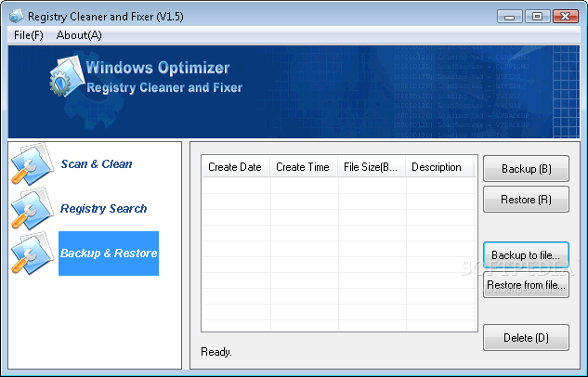Minimize the Registry Cleaner window
This screenshot has height=377, width=588.
[509, 17]
